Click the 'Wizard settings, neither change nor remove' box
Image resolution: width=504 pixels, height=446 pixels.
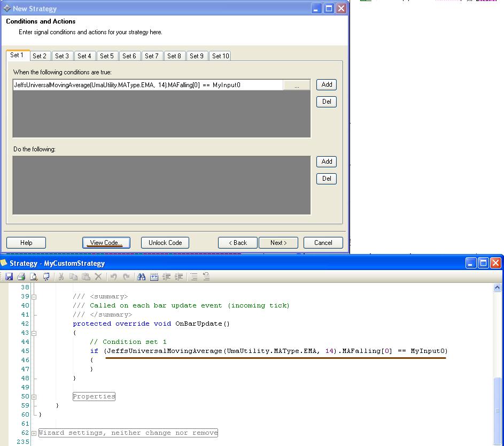pos(128,433)
